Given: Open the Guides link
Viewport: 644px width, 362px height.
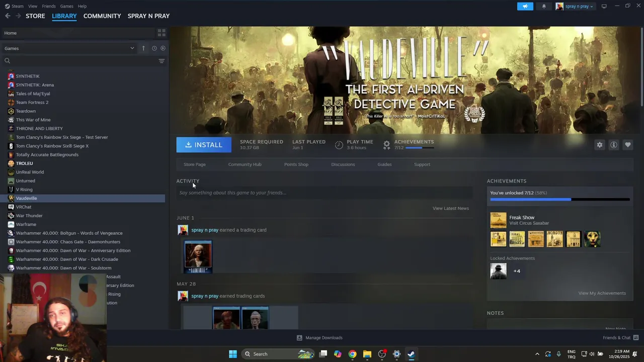Looking at the screenshot, I should [384, 164].
